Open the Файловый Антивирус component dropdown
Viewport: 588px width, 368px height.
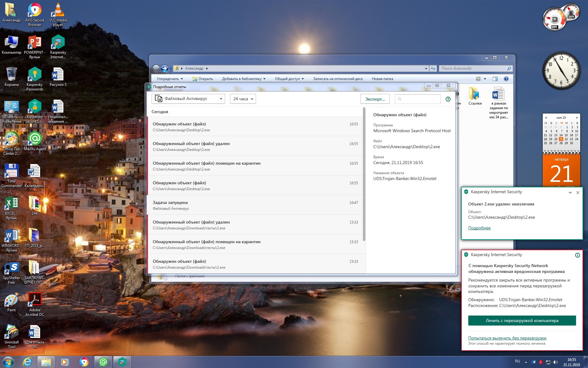point(188,99)
